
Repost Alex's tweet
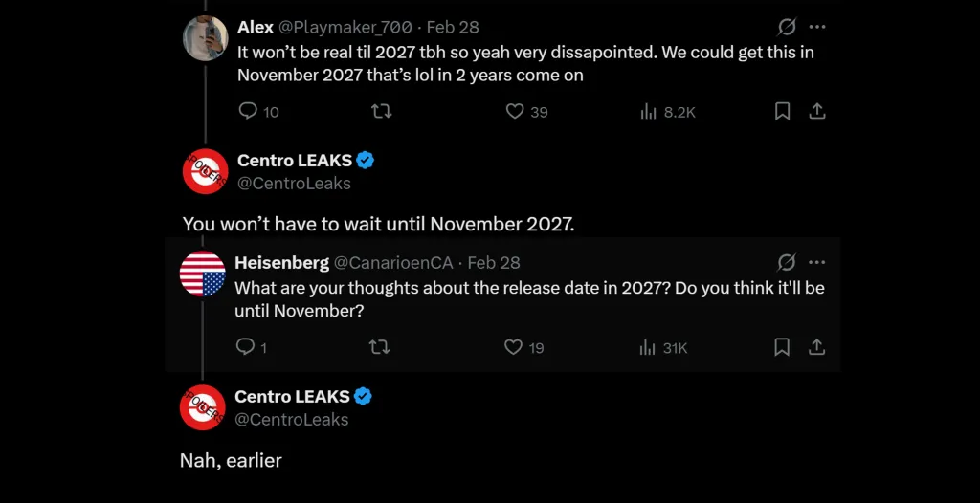click(381, 112)
